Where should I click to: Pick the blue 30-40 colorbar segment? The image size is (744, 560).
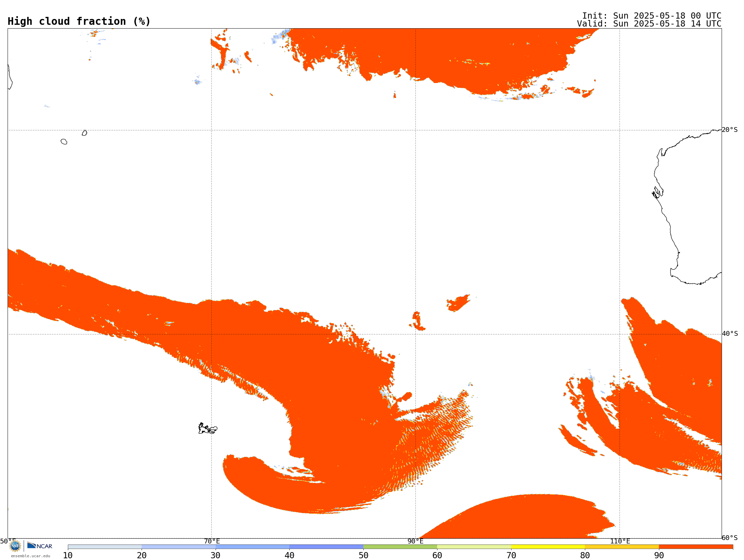252,547
